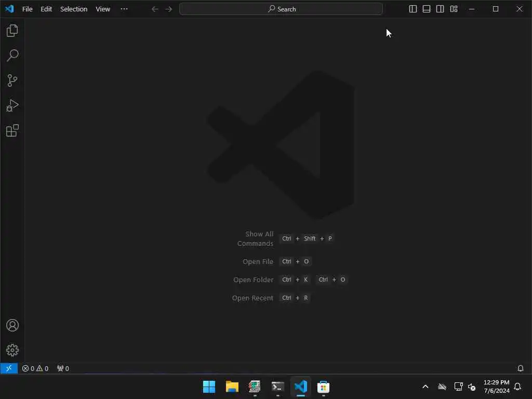This screenshot has width=532, height=399.
Task: Open a remote window from status bar
Action: coord(9,368)
